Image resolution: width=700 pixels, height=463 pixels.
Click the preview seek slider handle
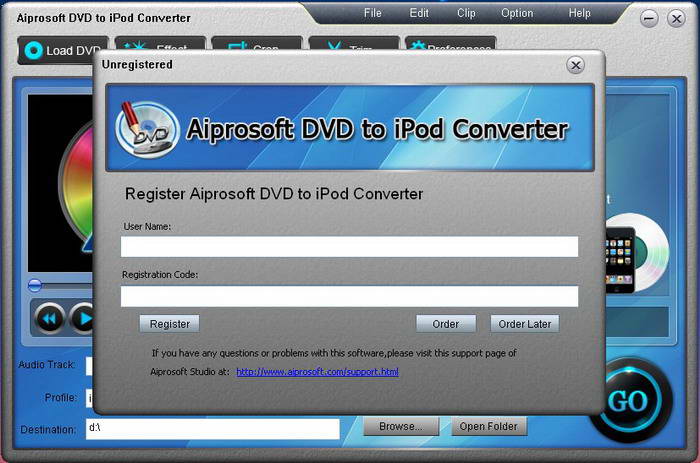click(35, 285)
